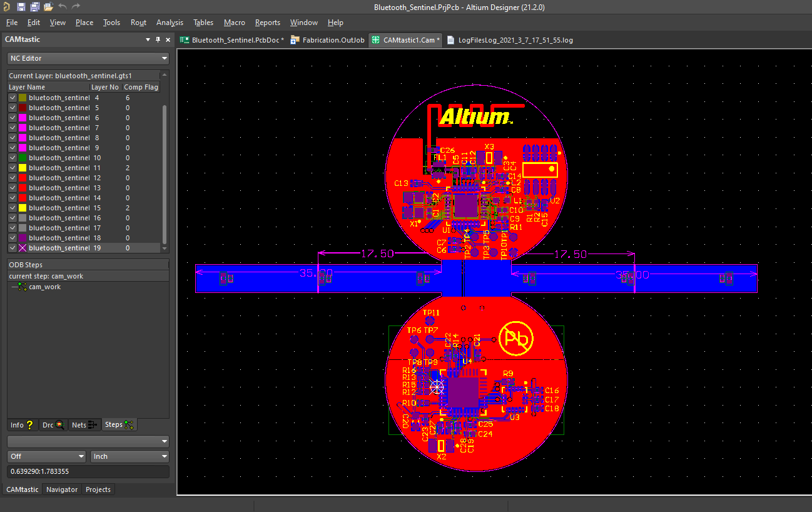The width and height of the screenshot is (812, 512).
Task: Switch to the Projects bottom tab
Action: (x=98, y=489)
